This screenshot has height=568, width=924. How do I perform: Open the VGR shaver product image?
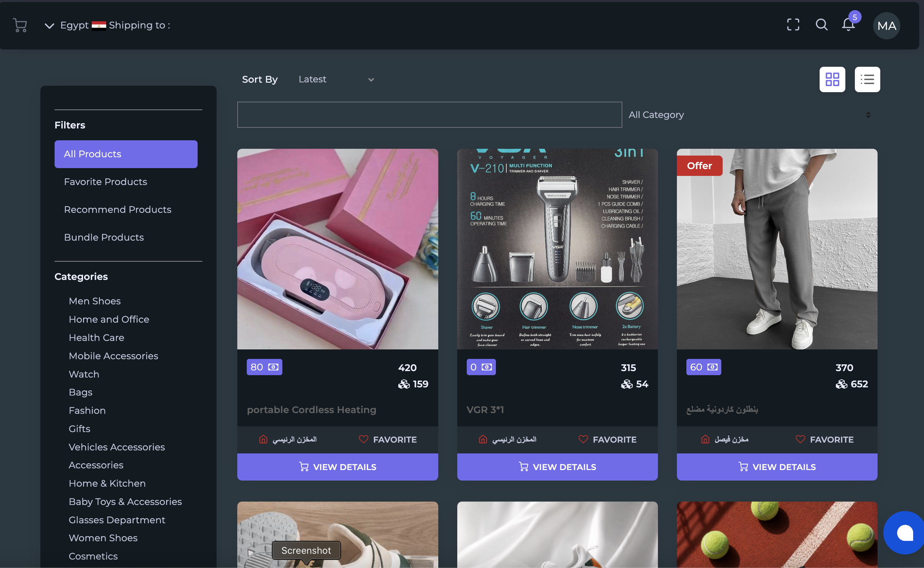[557, 249]
